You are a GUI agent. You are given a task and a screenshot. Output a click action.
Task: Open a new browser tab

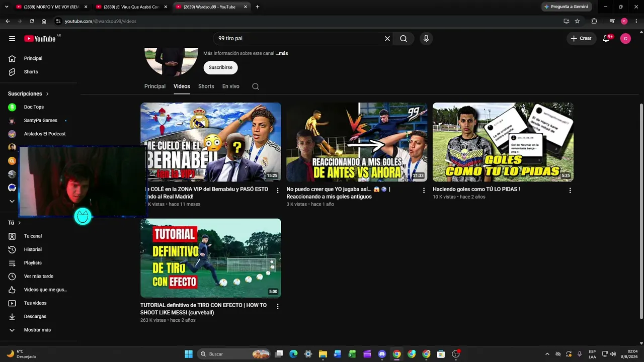[258, 7]
